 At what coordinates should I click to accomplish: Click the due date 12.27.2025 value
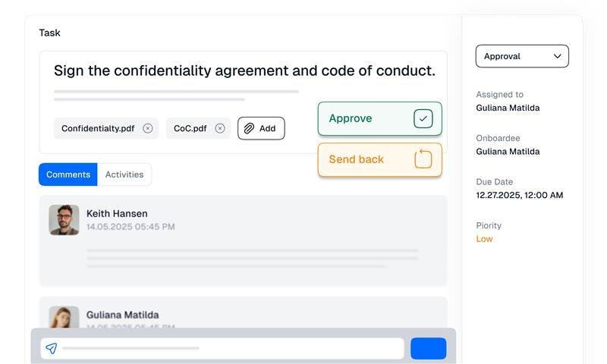(519, 195)
